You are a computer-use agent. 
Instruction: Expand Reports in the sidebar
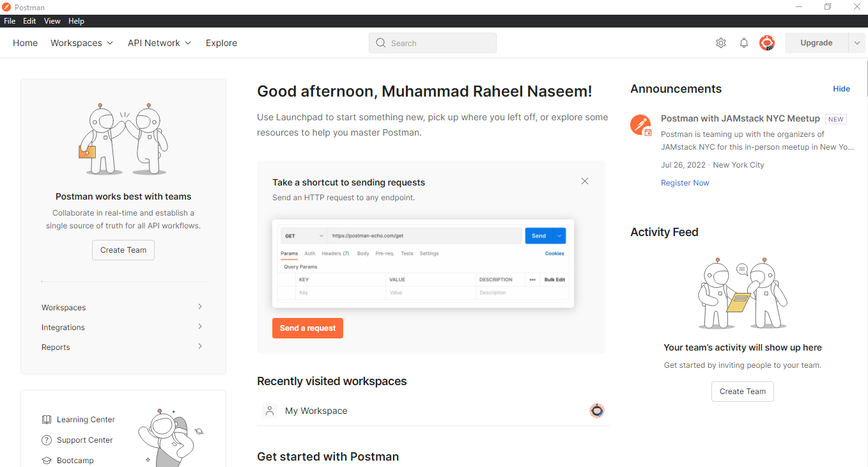pos(199,347)
